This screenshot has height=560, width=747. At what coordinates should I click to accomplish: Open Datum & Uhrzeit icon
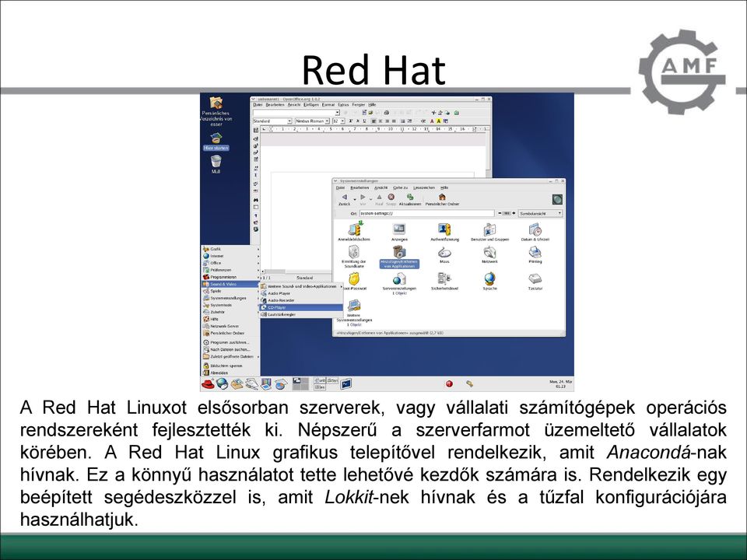coord(535,229)
